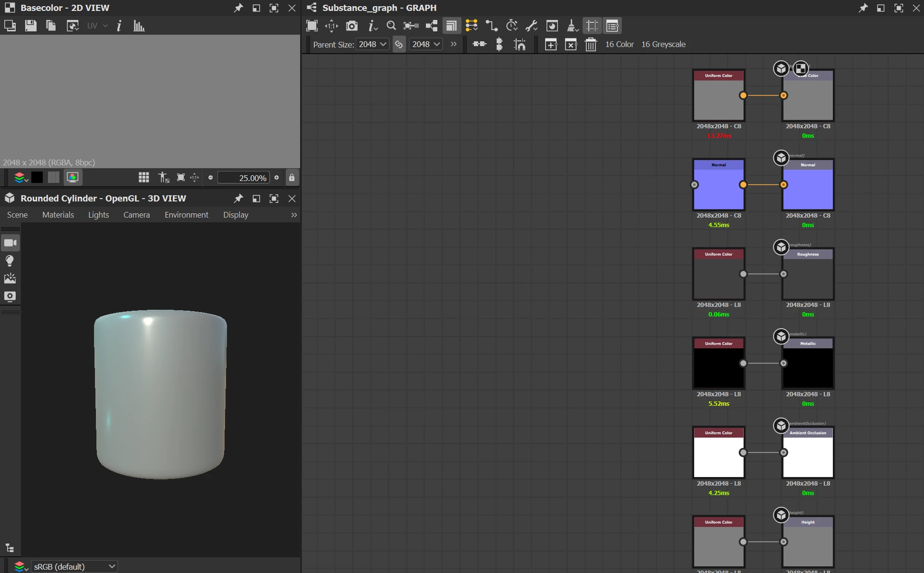The width and height of the screenshot is (924, 573).
Task: Toggle the tiling grid display in 2D view
Action: [143, 178]
